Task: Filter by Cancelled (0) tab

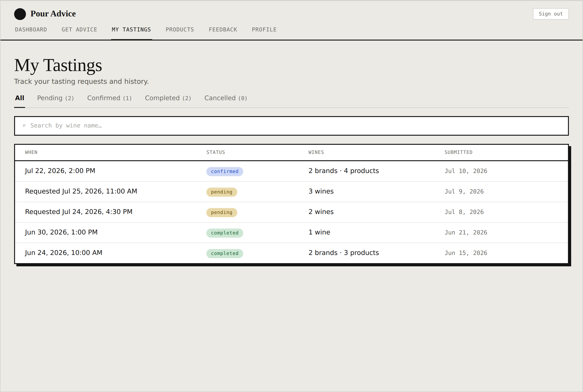Action: pyautogui.click(x=226, y=98)
